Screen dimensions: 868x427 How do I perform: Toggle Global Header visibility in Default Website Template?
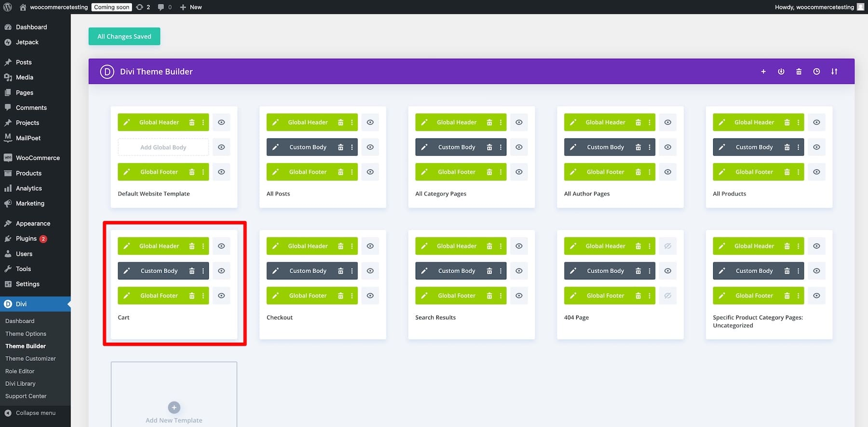tap(221, 123)
